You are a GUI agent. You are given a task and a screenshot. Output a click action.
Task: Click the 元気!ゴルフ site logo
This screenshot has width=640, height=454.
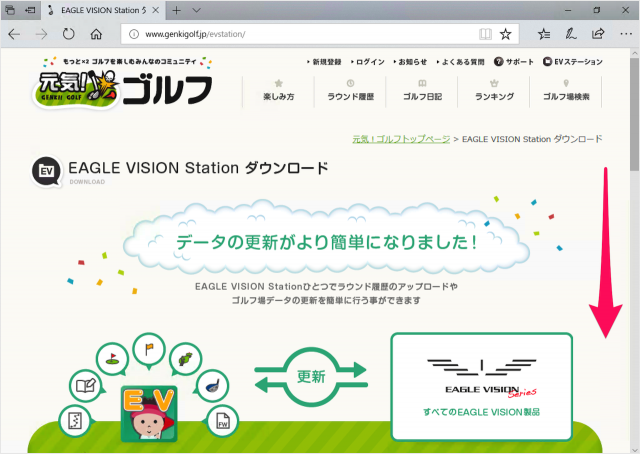pos(122,84)
